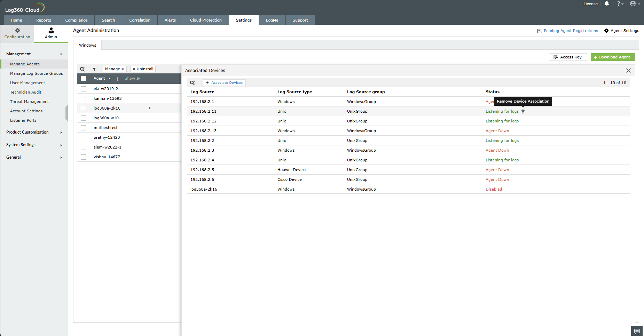The height and width of the screenshot is (336, 644).
Task: Expand the Product Customization section
Action: pyautogui.click(x=61, y=133)
